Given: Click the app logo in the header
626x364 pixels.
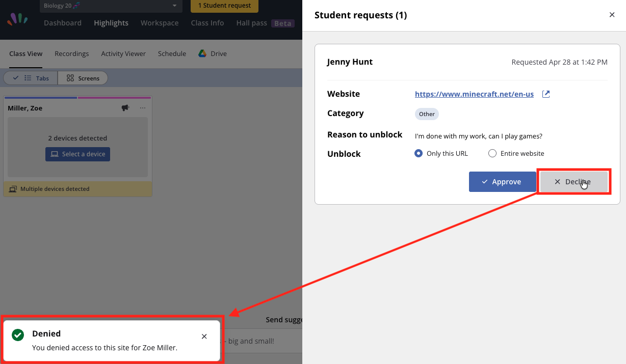Looking at the screenshot, I should pos(18,19).
